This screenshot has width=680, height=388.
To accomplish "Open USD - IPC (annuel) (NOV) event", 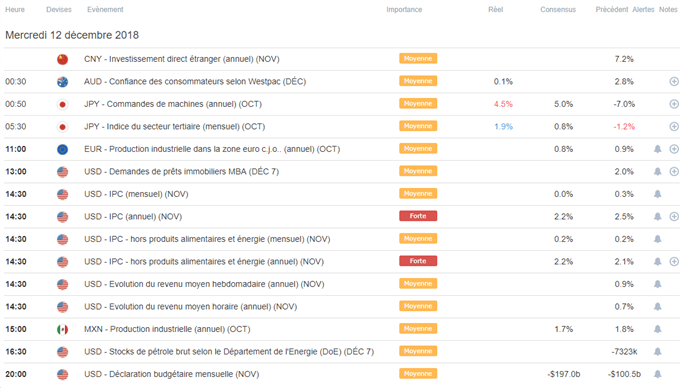I will click(x=133, y=217).
